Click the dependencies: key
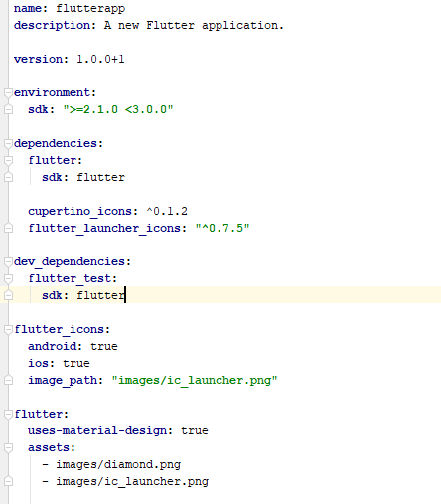The height and width of the screenshot is (504, 441). [x=59, y=143]
